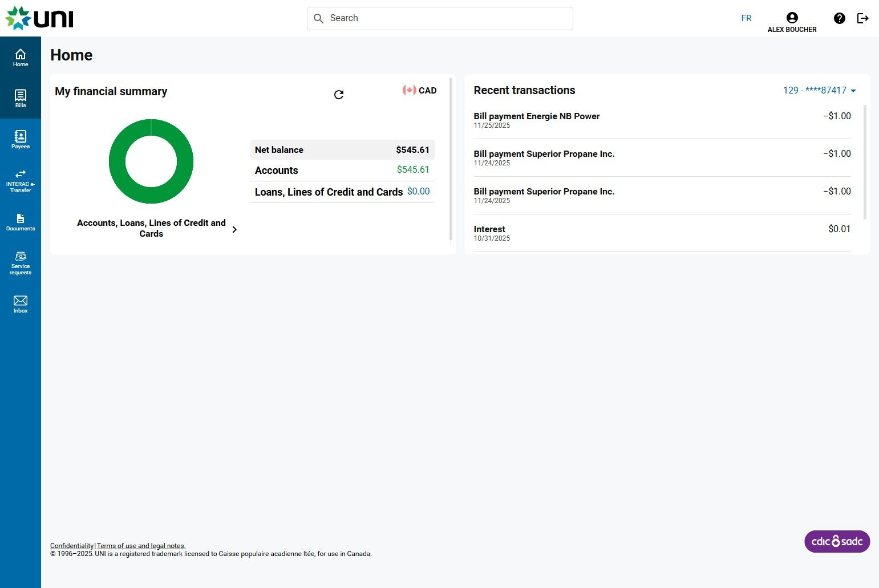Select the CAD currency selector
This screenshot has width=879, height=588.
[419, 90]
